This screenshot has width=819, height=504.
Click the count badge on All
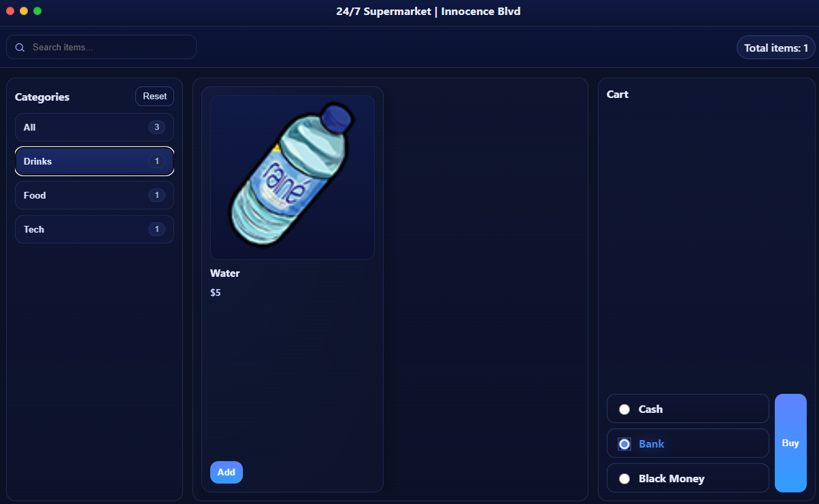(156, 127)
